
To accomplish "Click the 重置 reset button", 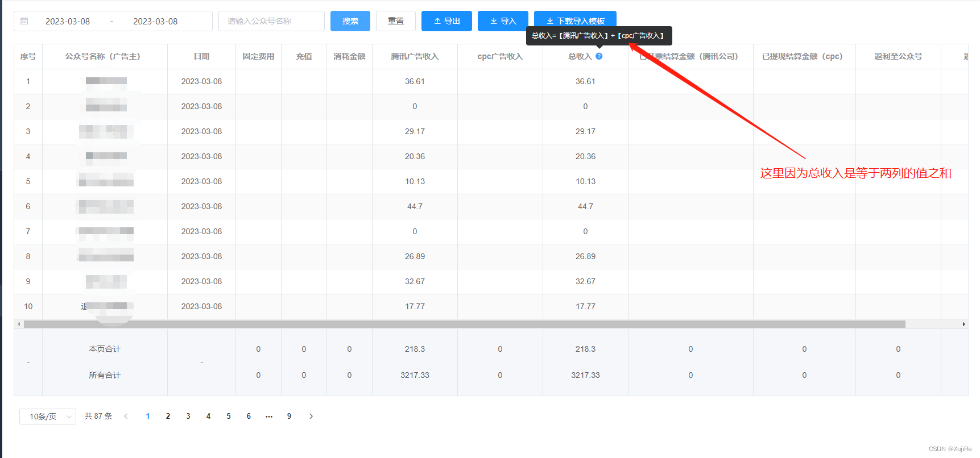I will (x=396, y=21).
